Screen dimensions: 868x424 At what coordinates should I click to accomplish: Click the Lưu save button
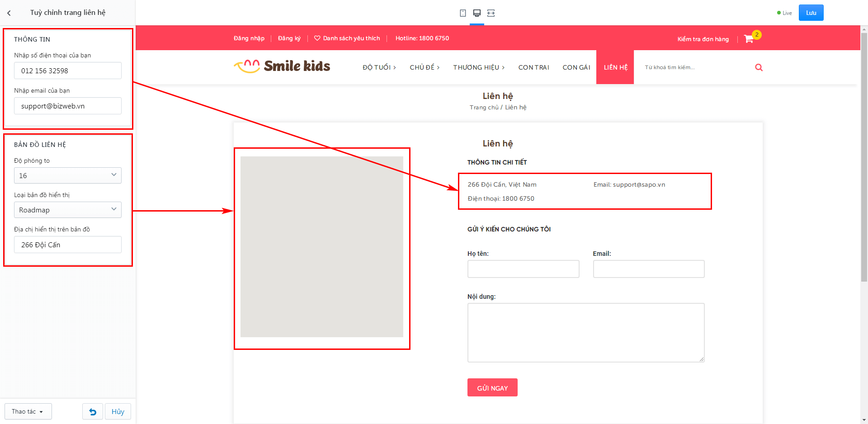811,13
